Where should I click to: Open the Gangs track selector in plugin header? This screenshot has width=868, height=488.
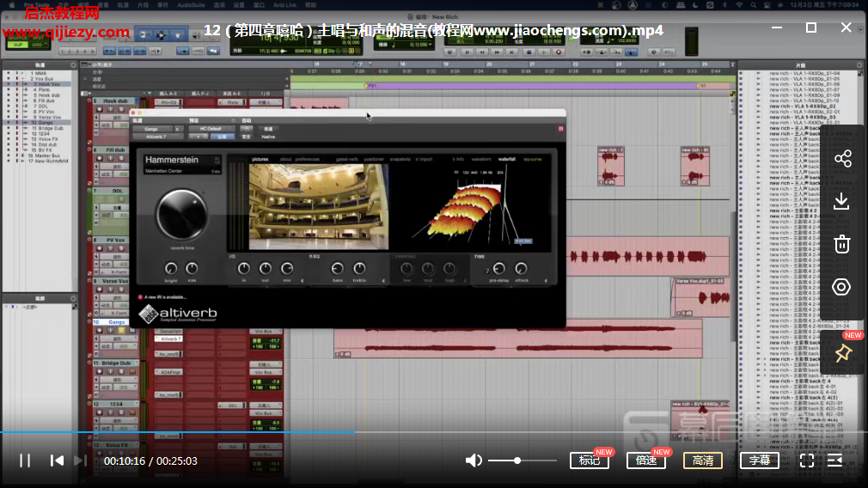click(151, 129)
